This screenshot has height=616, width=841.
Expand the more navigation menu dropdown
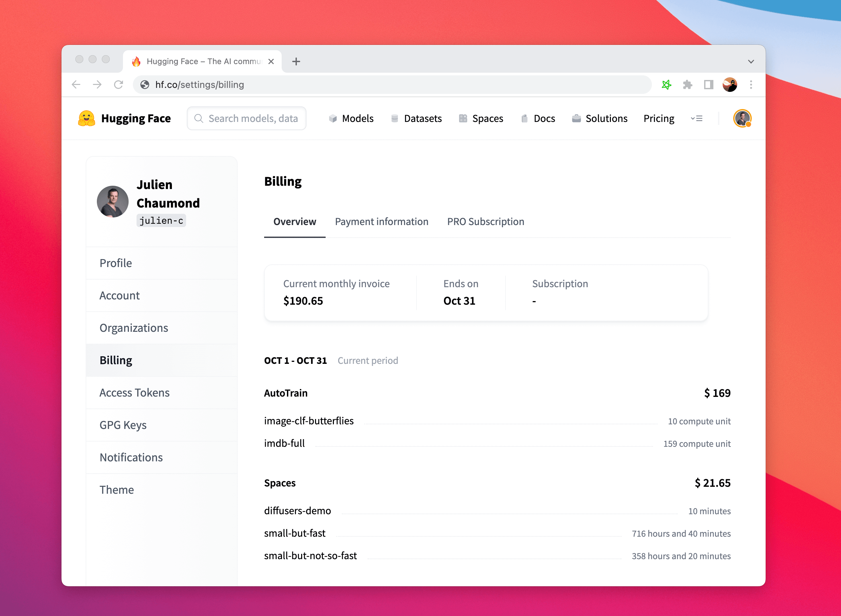[x=696, y=119]
